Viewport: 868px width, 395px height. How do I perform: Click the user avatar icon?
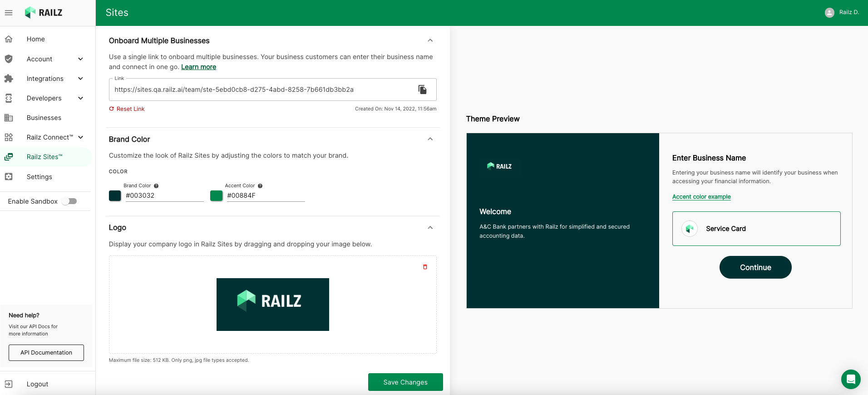(830, 13)
